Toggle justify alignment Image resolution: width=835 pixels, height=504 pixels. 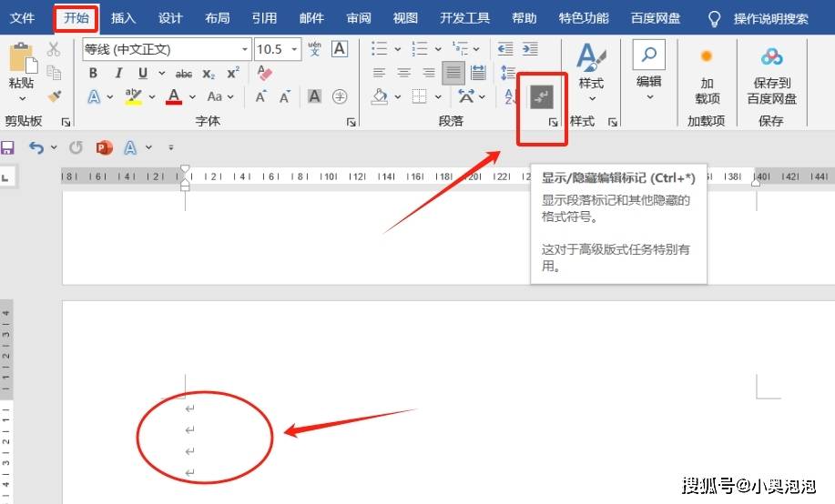(x=453, y=73)
